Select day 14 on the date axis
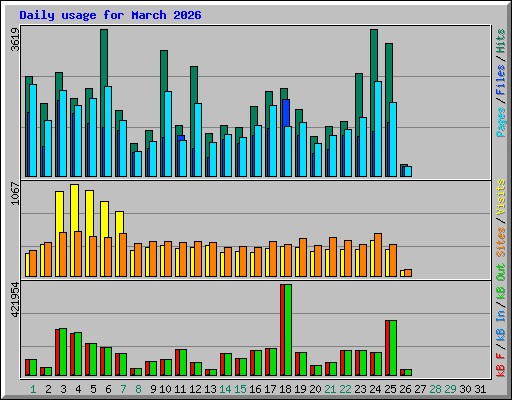The height and width of the screenshot is (400, 512). [225, 389]
